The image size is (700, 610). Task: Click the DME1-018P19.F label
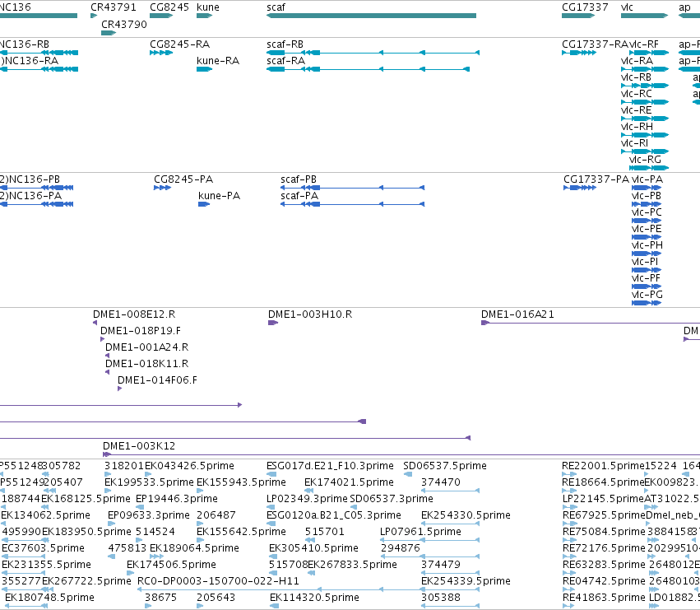coord(141,331)
